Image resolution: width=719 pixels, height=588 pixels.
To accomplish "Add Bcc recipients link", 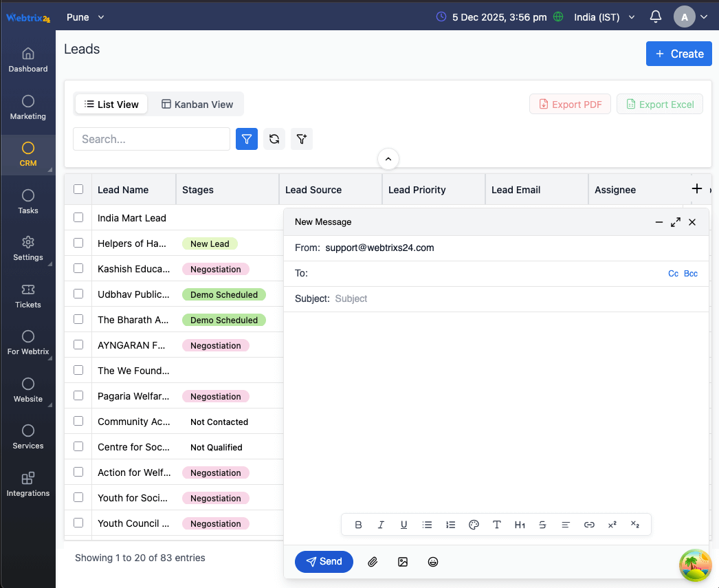I will click(x=691, y=274).
